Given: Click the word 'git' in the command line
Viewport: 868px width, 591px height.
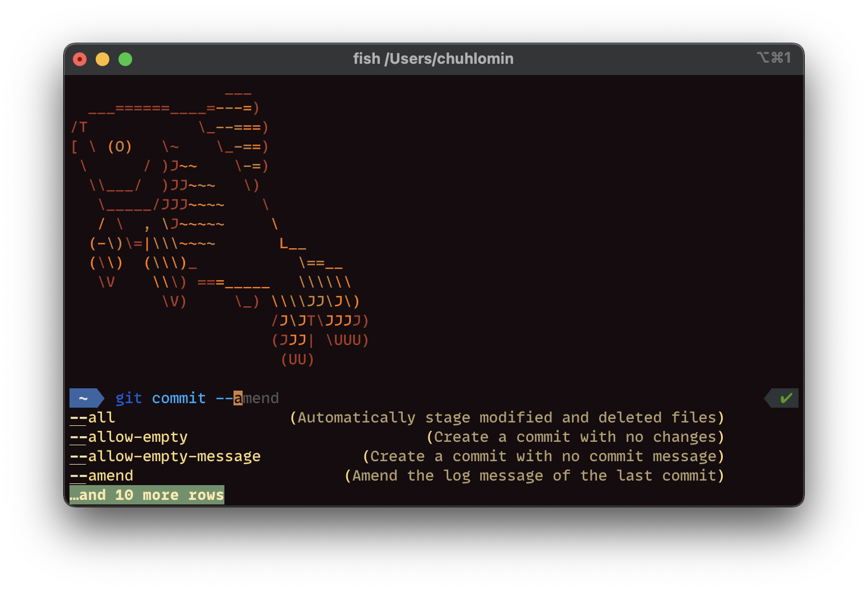Looking at the screenshot, I should [128, 398].
